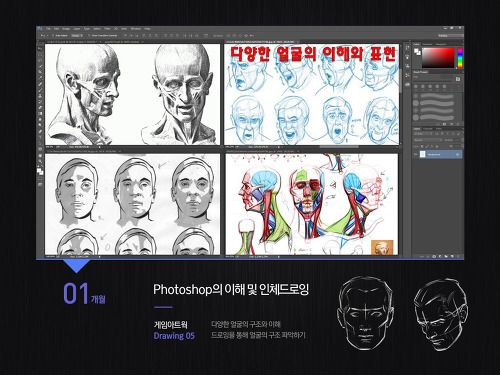Open the Filter menu
Viewport: 500px width, 375px height.
(107, 29)
